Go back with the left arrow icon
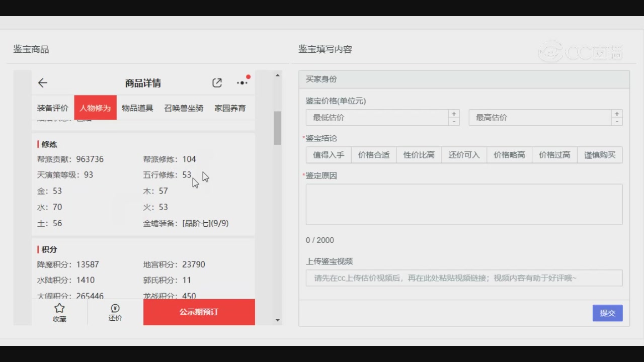Image resolution: width=644 pixels, height=362 pixels. click(42, 83)
